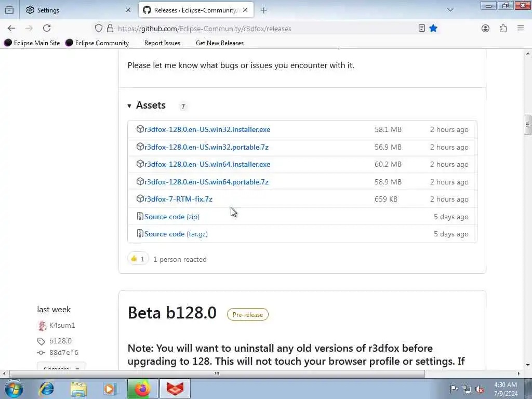Open commit 88d7ef6 link
Image resolution: width=532 pixels, height=399 pixels.
(x=64, y=353)
